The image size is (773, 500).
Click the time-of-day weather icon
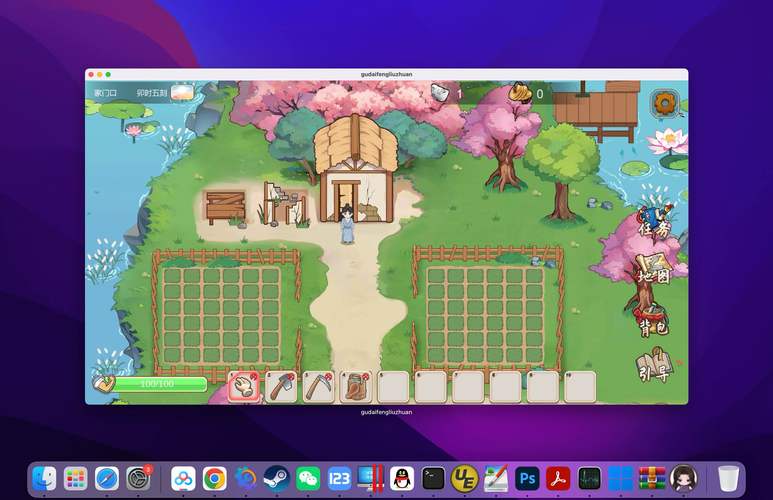[x=182, y=93]
